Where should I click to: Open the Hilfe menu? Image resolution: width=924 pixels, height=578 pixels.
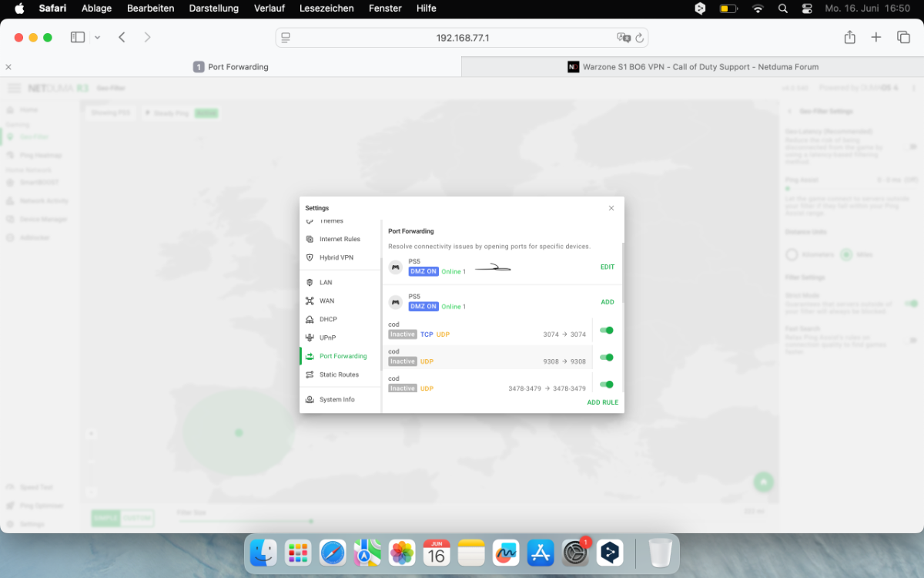[x=426, y=8]
